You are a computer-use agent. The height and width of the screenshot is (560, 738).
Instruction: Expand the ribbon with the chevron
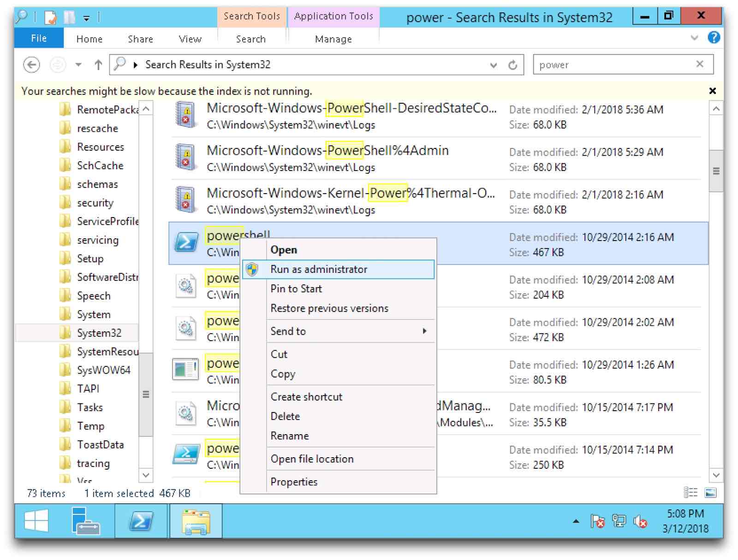coord(694,38)
